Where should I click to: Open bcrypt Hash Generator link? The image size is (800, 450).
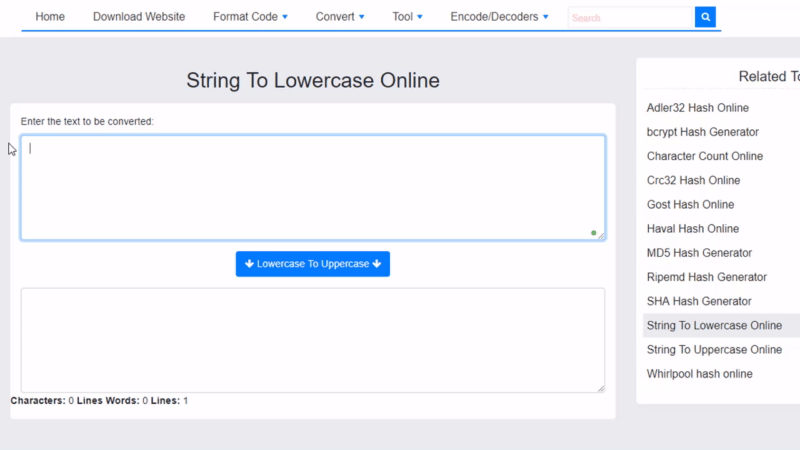702,132
